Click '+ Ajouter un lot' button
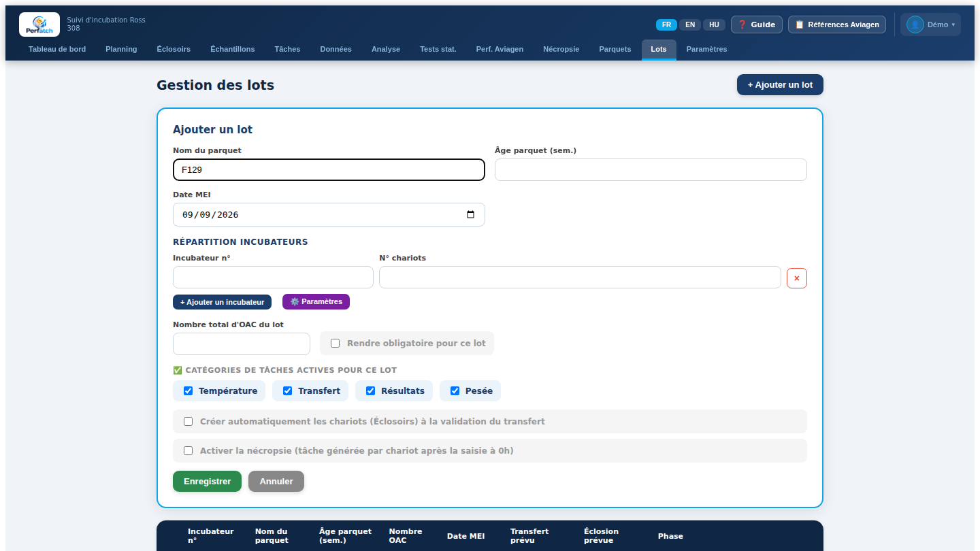This screenshot has width=980, height=551. coord(780,85)
